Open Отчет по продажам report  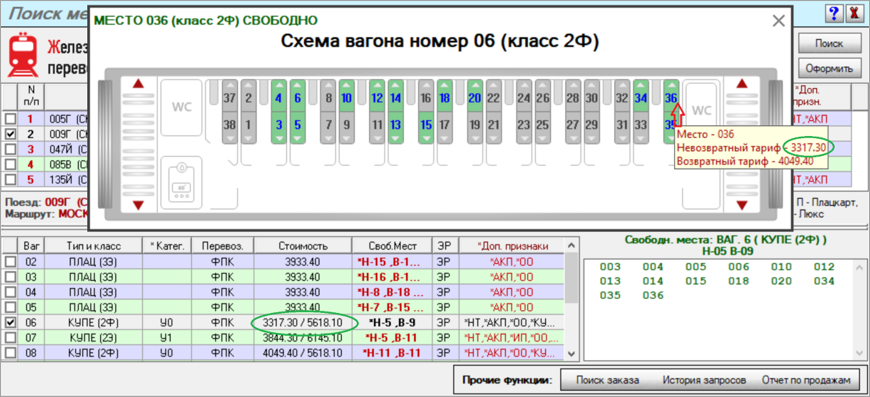tap(806, 380)
